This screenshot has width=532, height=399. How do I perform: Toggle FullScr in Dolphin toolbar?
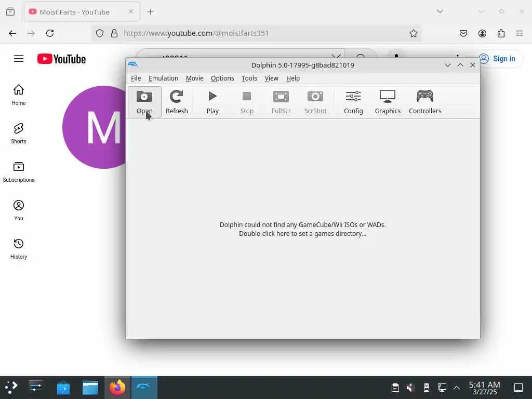pyautogui.click(x=281, y=101)
